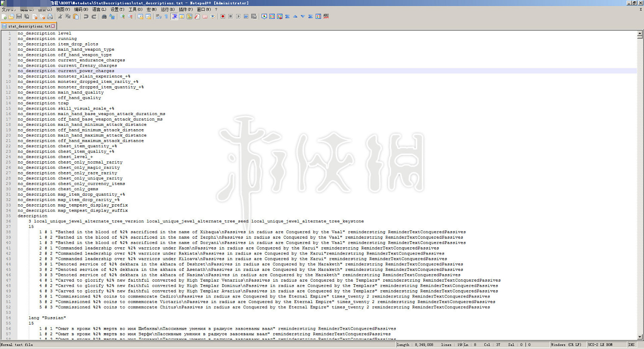Click the Cut scissors icon
Screen dimensions: 644x349
pyautogui.click(x=60, y=17)
